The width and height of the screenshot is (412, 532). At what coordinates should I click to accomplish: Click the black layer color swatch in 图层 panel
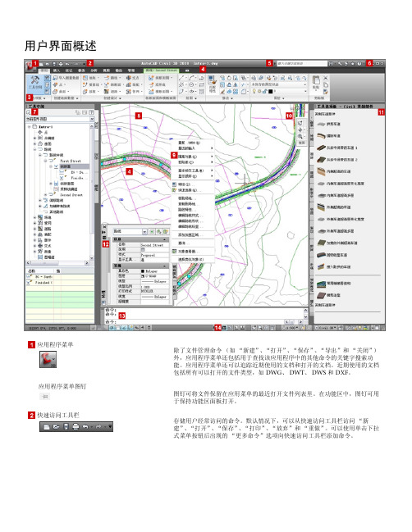click(270, 91)
